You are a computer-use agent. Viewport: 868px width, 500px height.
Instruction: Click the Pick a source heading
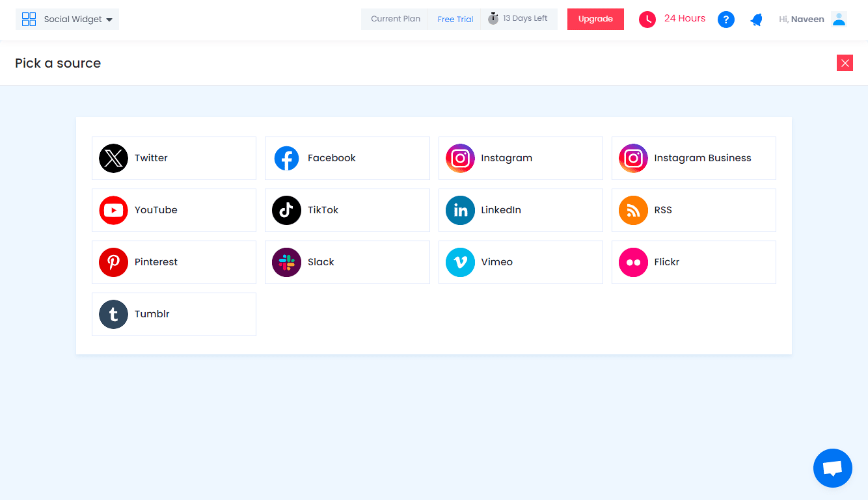tap(58, 63)
